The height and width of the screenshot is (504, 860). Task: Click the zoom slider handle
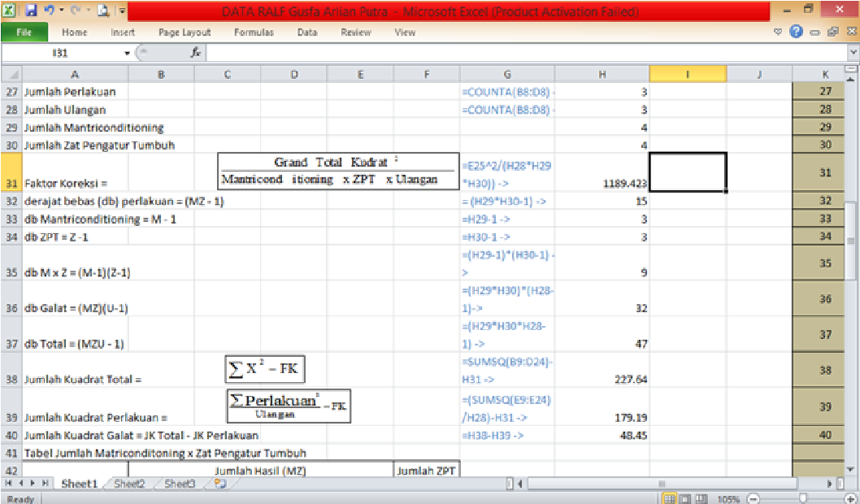(x=803, y=498)
